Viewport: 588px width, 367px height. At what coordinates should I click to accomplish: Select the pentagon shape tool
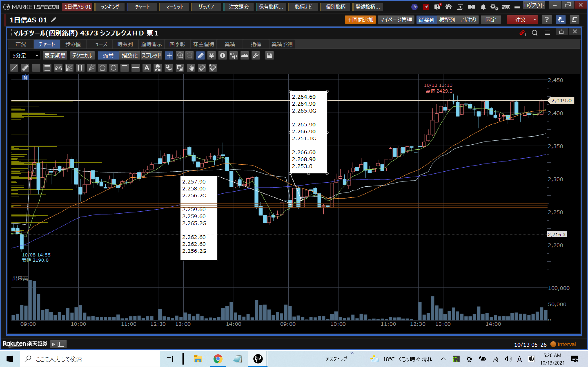pos(102,68)
